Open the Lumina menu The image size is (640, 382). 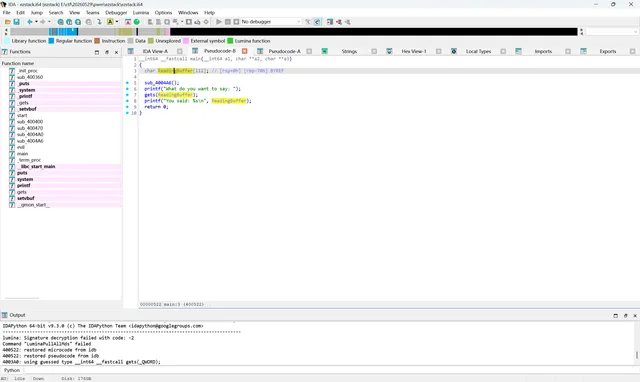coord(141,13)
